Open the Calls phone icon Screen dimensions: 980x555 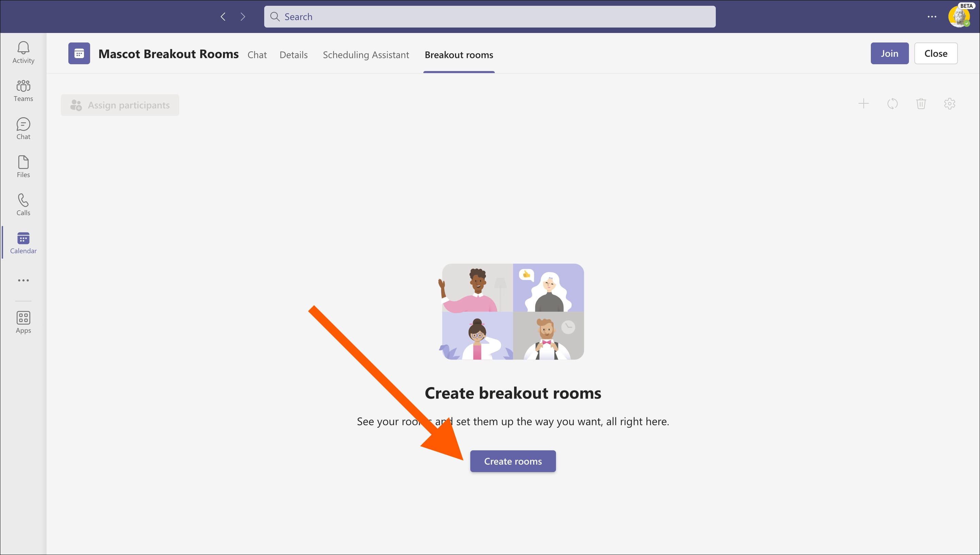point(23,205)
